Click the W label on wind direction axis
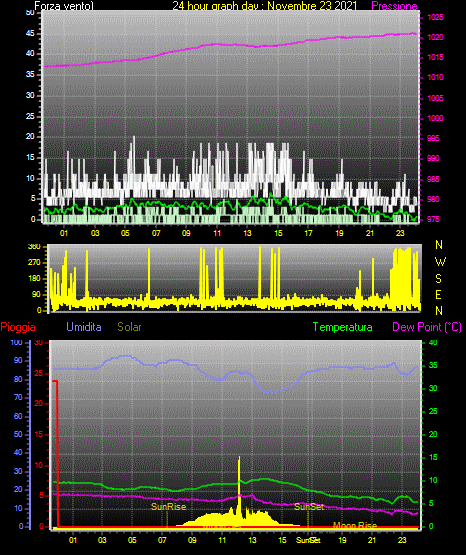466x555 pixels. (440, 262)
